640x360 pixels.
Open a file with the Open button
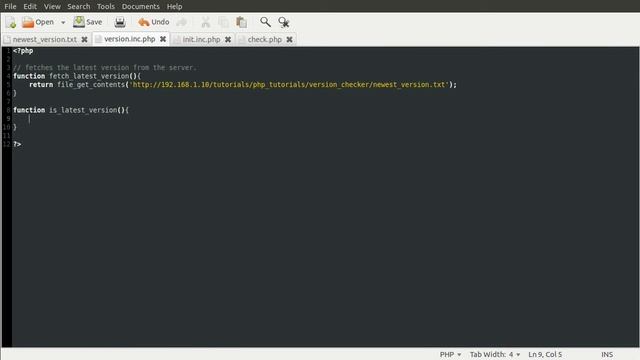pos(38,22)
